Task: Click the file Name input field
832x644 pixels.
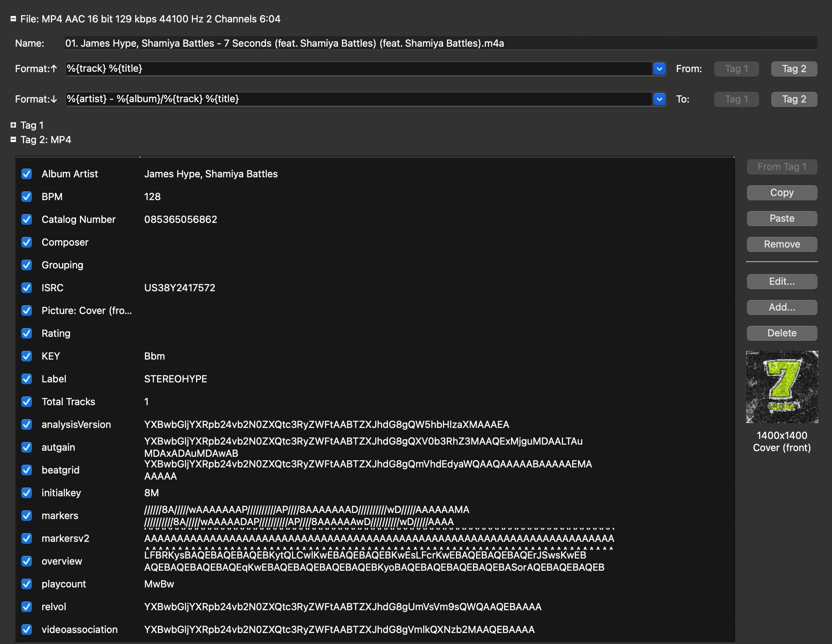Action: [440, 43]
